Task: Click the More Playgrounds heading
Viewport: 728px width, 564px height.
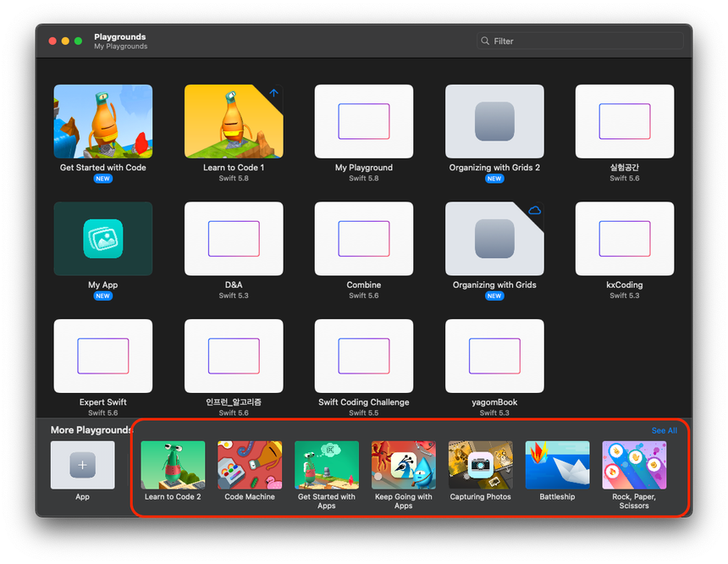Action: [x=91, y=430]
